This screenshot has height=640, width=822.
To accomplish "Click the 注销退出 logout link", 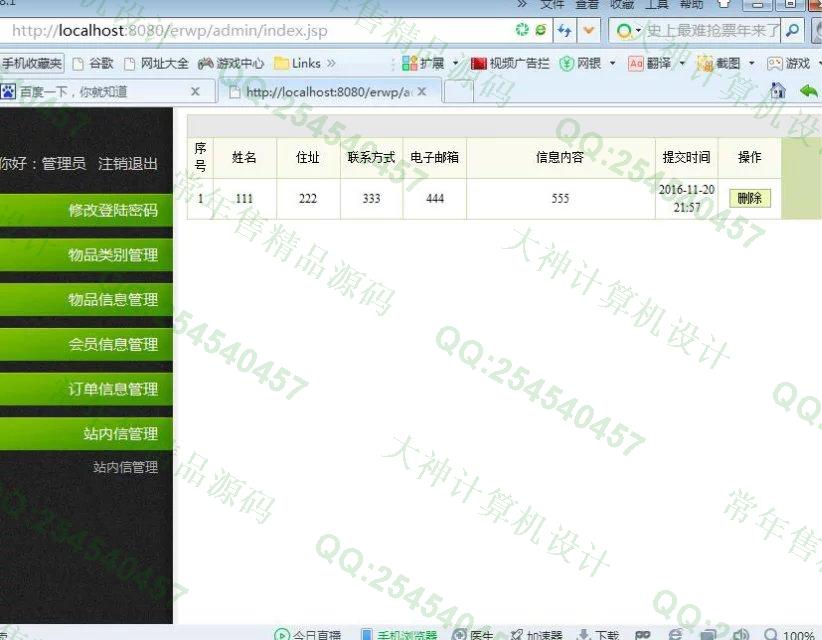I will point(128,164).
